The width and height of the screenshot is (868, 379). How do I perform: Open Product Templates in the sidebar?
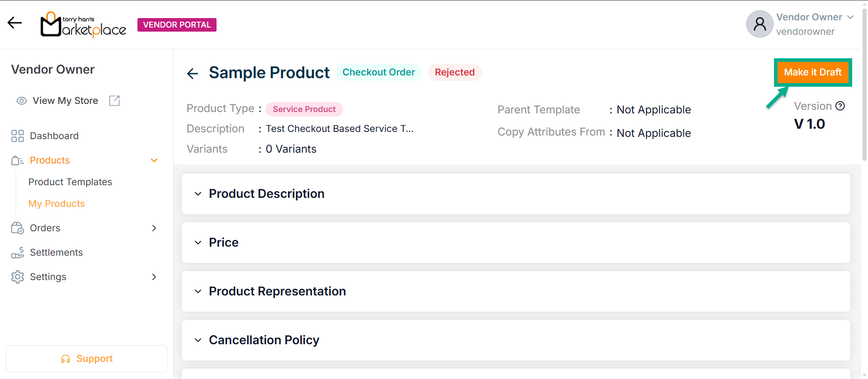[x=70, y=182]
